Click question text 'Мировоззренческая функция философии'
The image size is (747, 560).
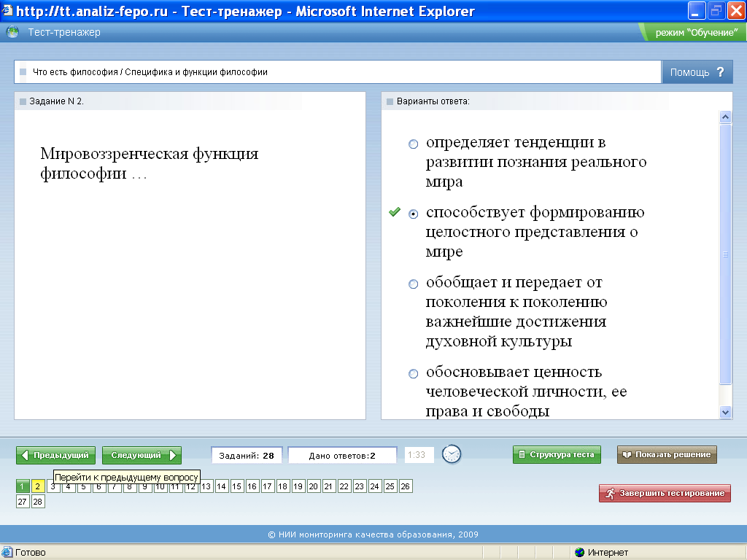(x=149, y=163)
